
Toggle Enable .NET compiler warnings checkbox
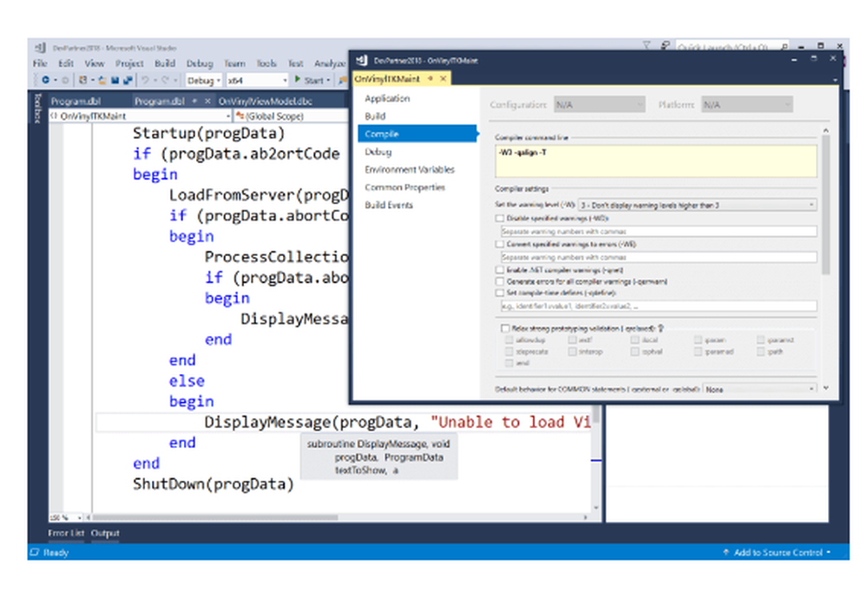point(500,270)
